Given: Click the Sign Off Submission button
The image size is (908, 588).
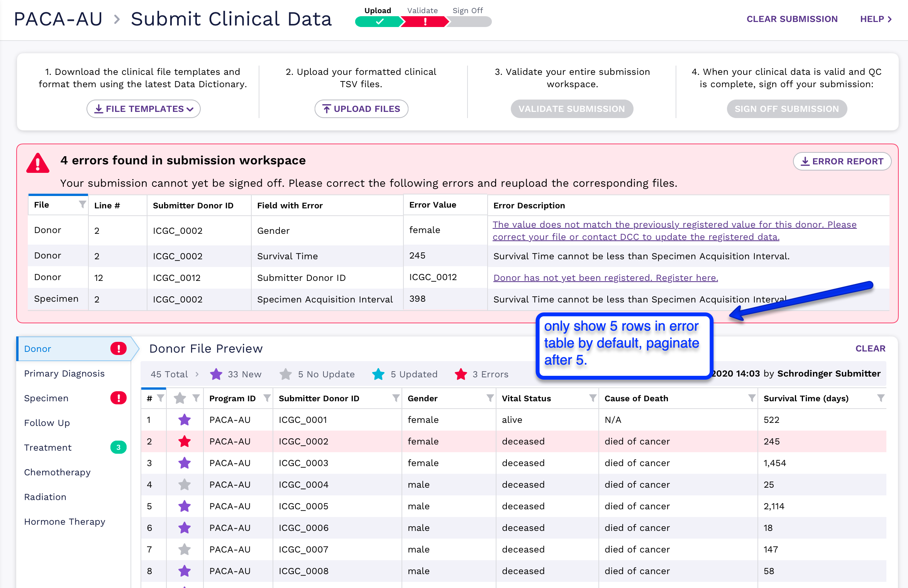Looking at the screenshot, I should click(x=787, y=109).
